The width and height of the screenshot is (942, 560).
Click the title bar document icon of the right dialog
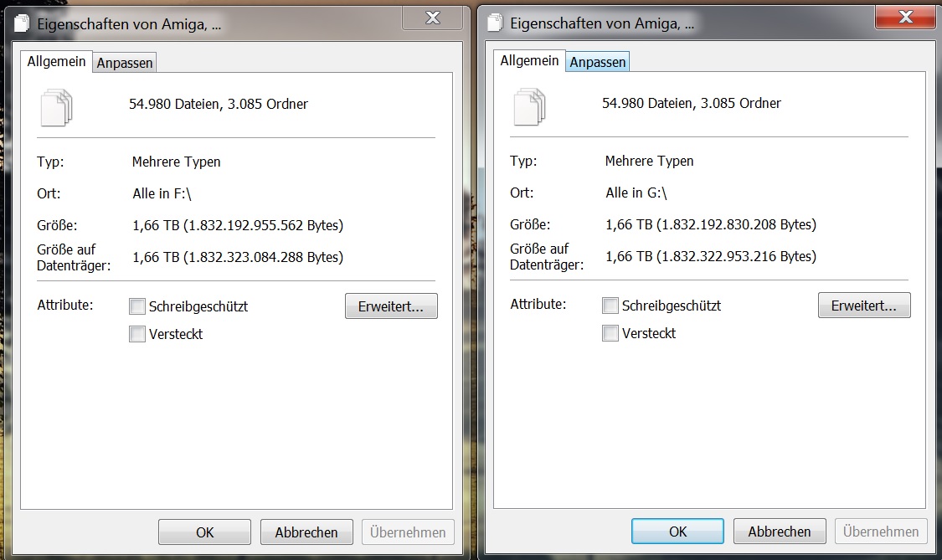point(494,23)
